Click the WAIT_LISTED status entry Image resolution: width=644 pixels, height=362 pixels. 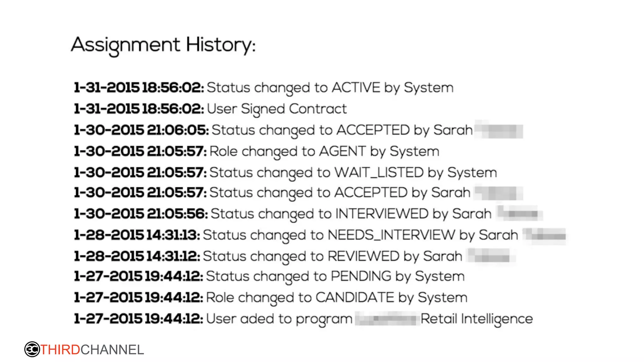coord(353,173)
